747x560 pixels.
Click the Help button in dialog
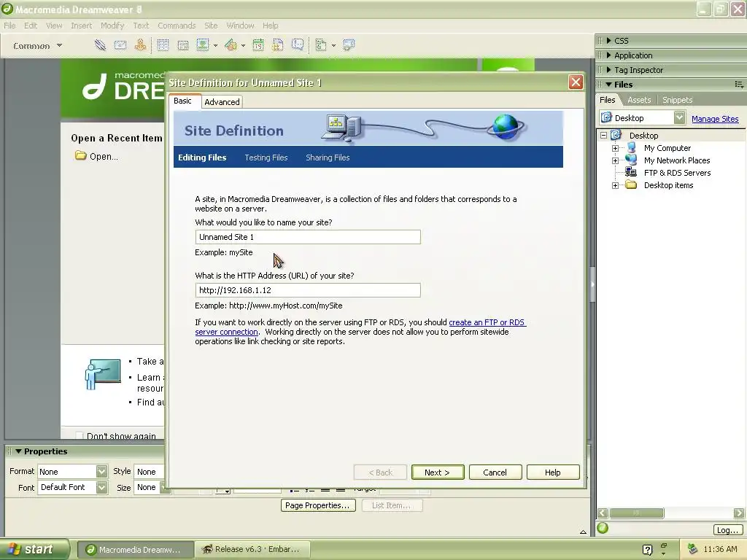tap(553, 472)
